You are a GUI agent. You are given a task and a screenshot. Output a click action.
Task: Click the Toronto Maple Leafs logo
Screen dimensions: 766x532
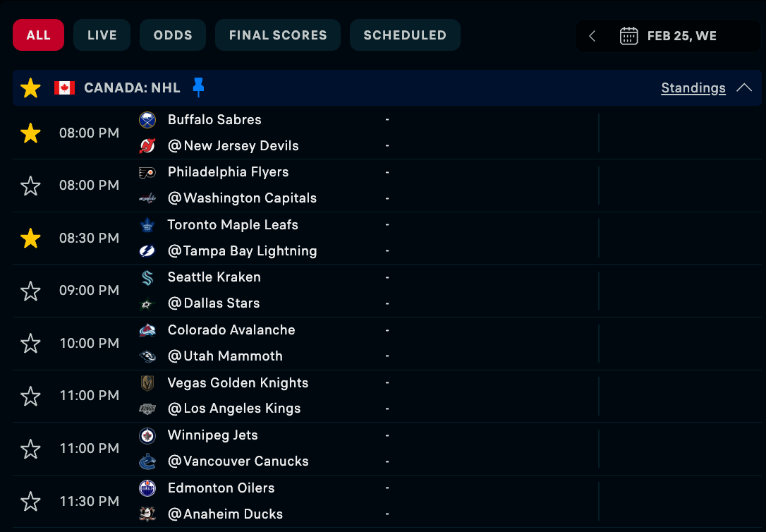pos(147,225)
